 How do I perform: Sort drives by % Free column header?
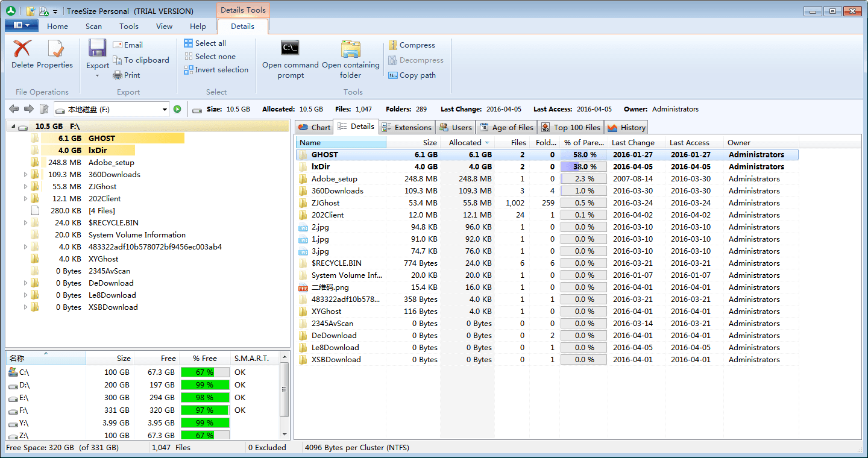click(x=205, y=358)
